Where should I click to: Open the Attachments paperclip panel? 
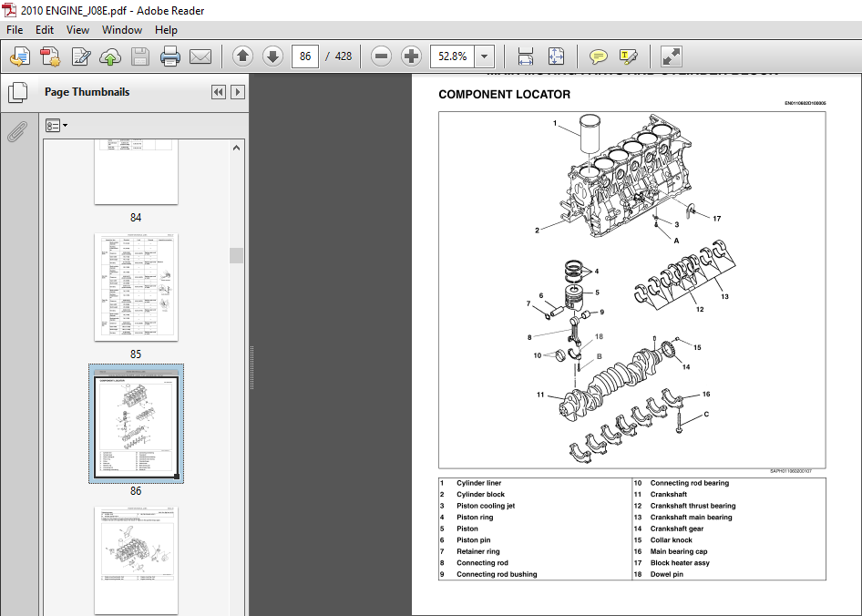point(17,132)
